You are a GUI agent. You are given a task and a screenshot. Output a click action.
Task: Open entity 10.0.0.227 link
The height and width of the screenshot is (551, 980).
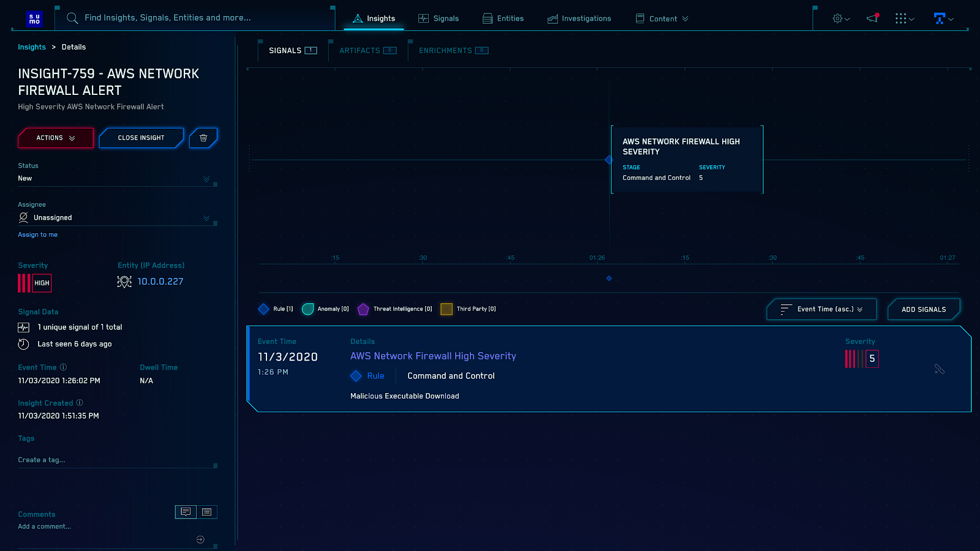[160, 282]
